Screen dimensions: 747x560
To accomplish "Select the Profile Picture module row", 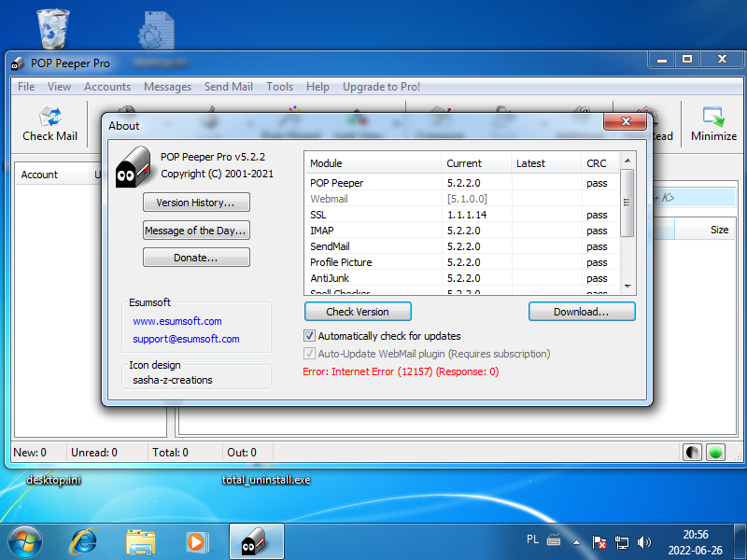I will (x=461, y=262).
